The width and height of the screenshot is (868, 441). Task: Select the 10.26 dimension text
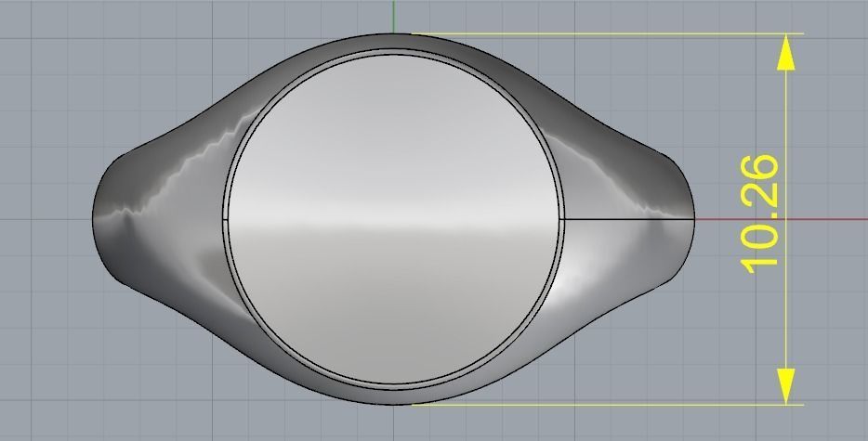[759, 214]
